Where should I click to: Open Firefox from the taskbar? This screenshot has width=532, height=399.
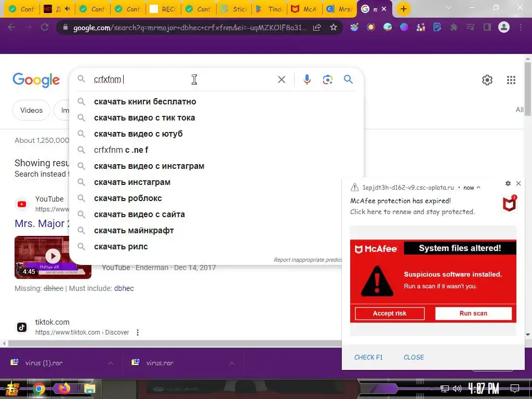64,389
